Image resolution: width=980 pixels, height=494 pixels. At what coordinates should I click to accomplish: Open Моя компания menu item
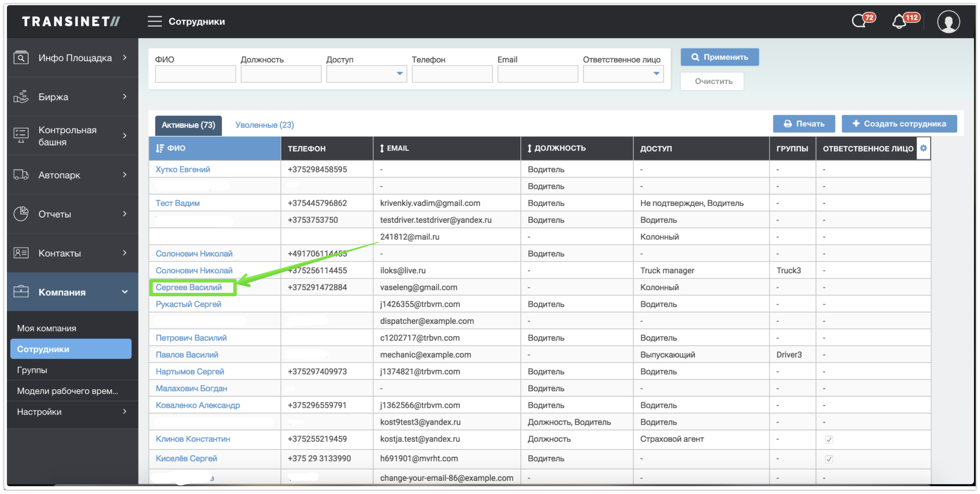point(46,328)
